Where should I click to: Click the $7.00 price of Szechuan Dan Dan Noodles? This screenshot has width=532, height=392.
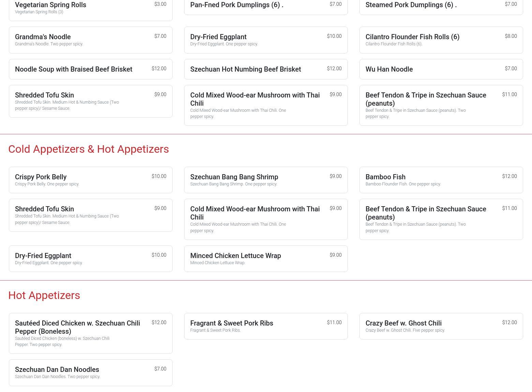click(160, 369)
